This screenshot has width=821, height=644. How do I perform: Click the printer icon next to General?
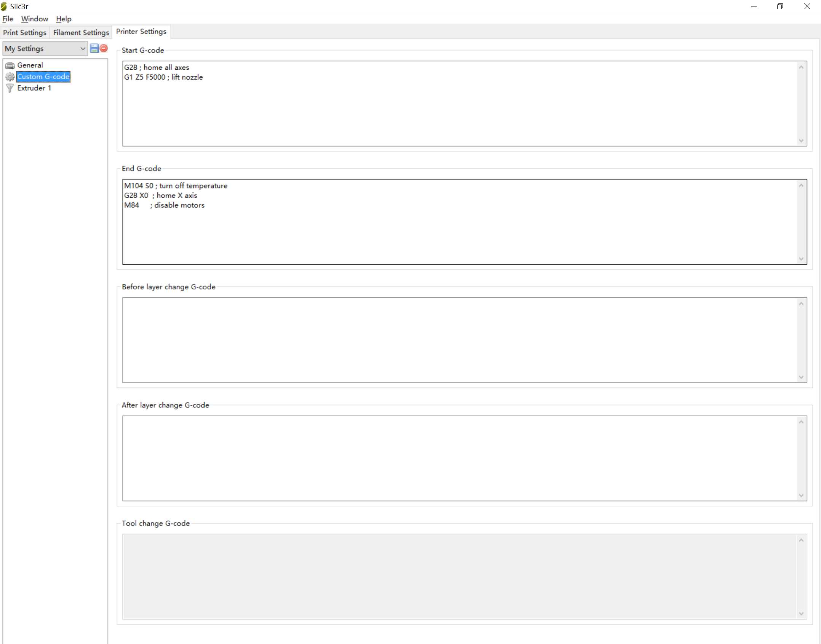10,65
